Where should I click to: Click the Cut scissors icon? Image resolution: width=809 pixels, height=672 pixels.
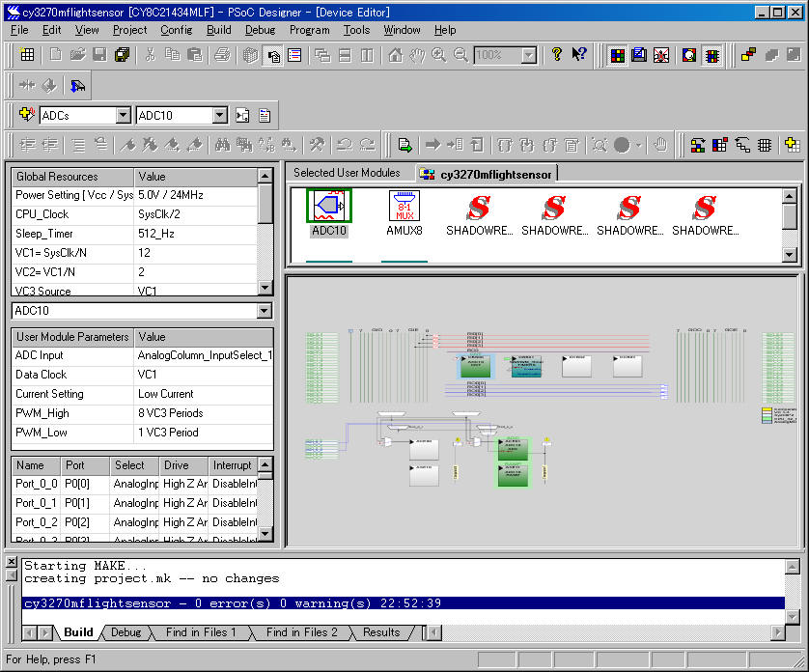click(151, 55)
